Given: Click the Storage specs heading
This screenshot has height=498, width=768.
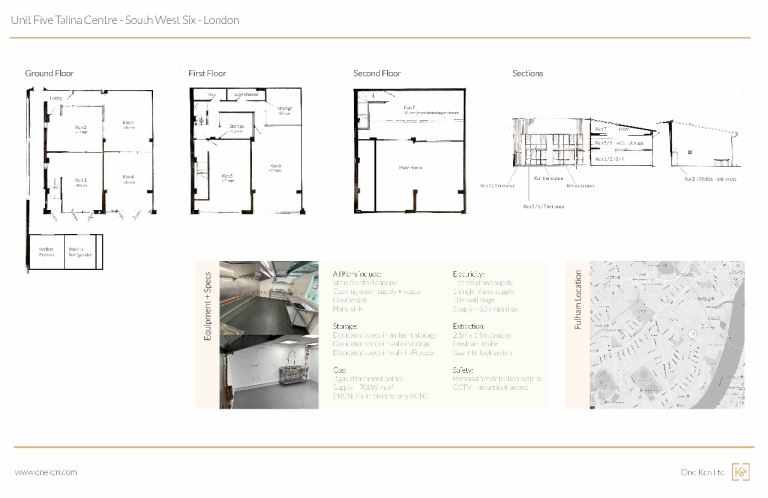Looking at the screenshot, I should point(345,326).
